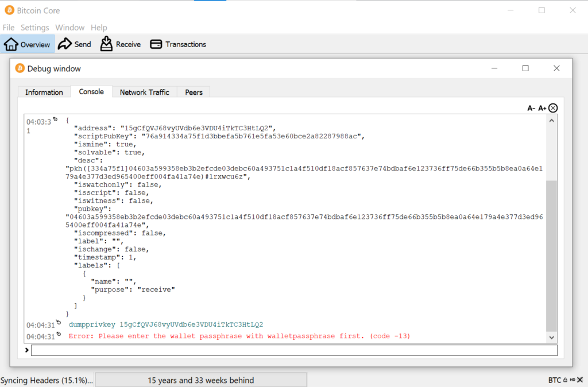
Task: Click the "purpose": "receive" line
Action: click(133, 289)
